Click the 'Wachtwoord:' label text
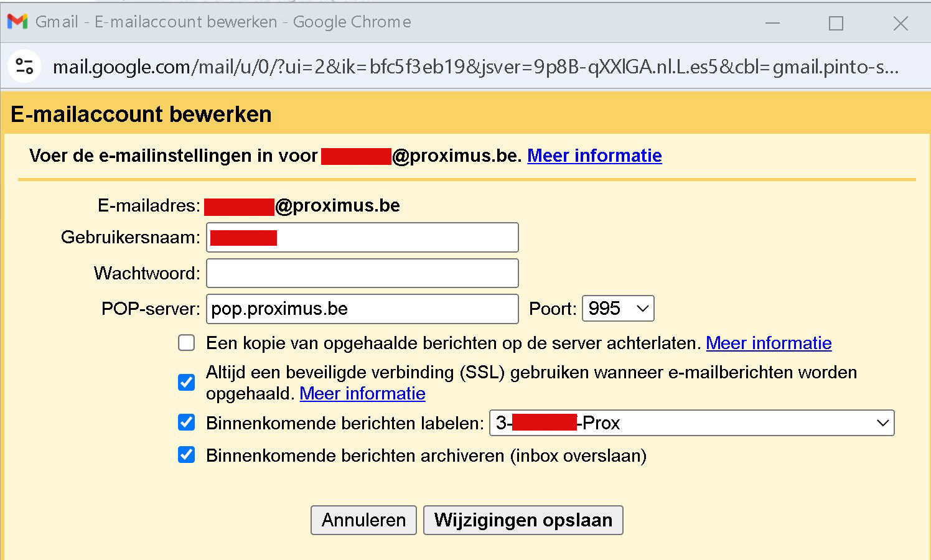 coord(147,273)
